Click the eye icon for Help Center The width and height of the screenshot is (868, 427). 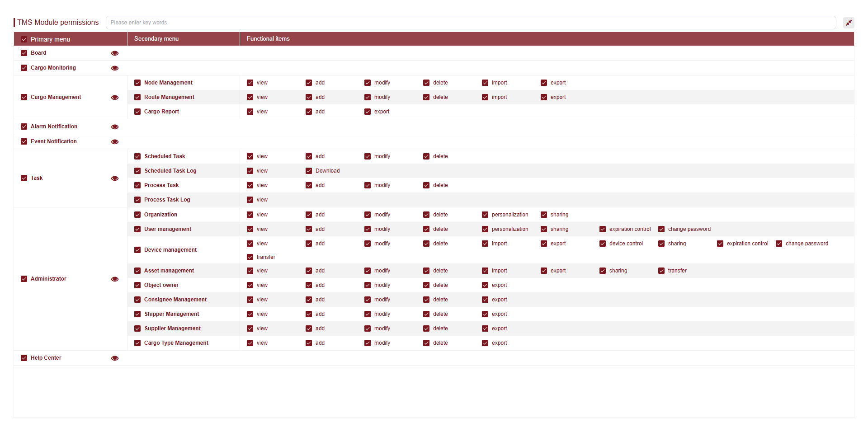click(115, 358)
